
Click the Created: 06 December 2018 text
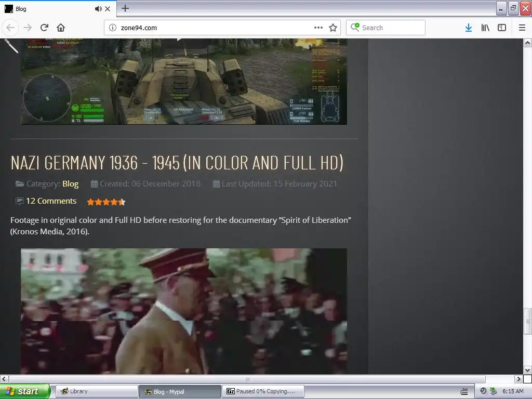[150, 183]
